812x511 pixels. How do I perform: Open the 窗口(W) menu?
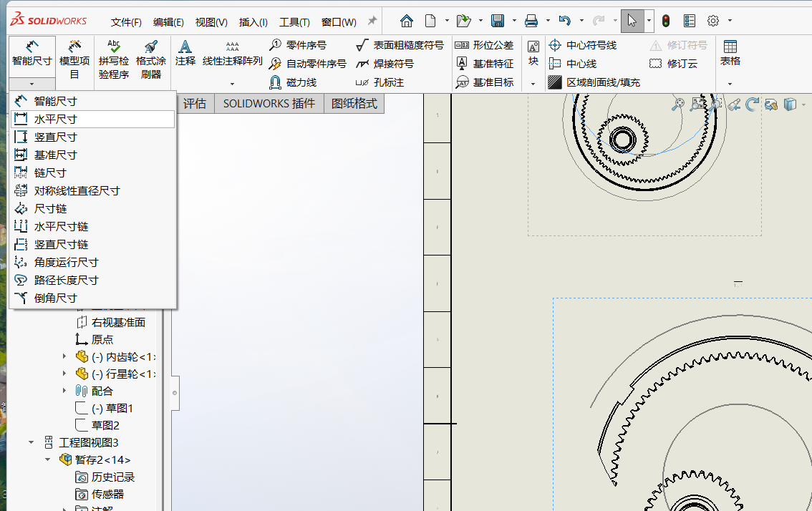tap(339, 22)
